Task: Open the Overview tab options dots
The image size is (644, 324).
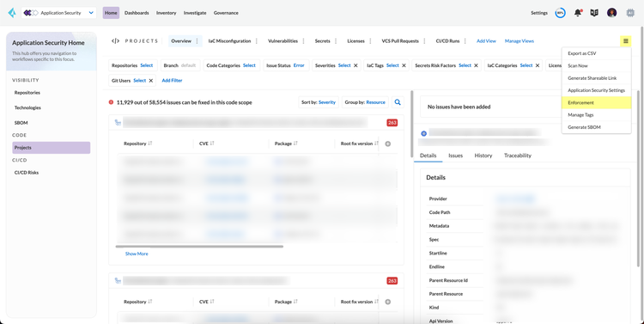Action: click(x=197, y=41)
